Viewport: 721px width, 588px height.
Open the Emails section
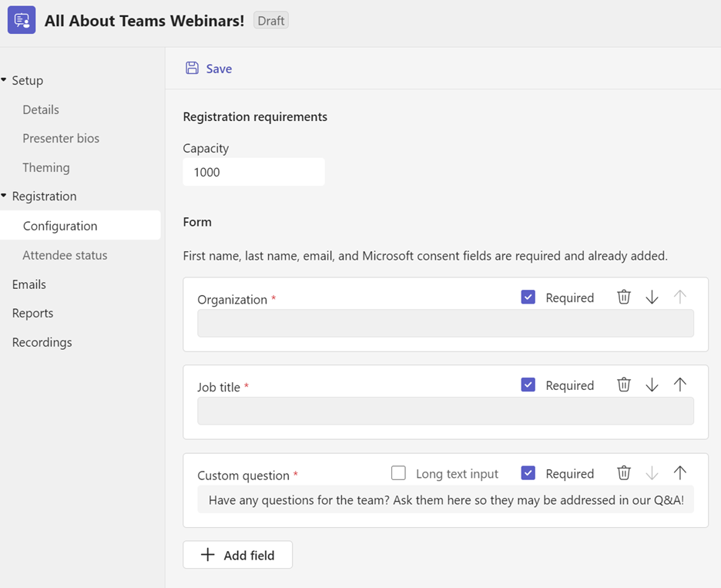point(29,284)
